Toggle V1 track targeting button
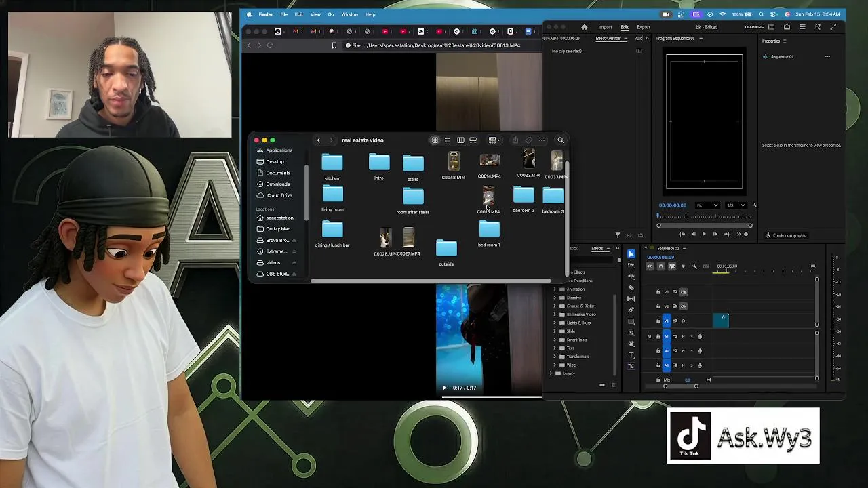The image size is (868, 488). pyautogui.click(x=667, y=321)
